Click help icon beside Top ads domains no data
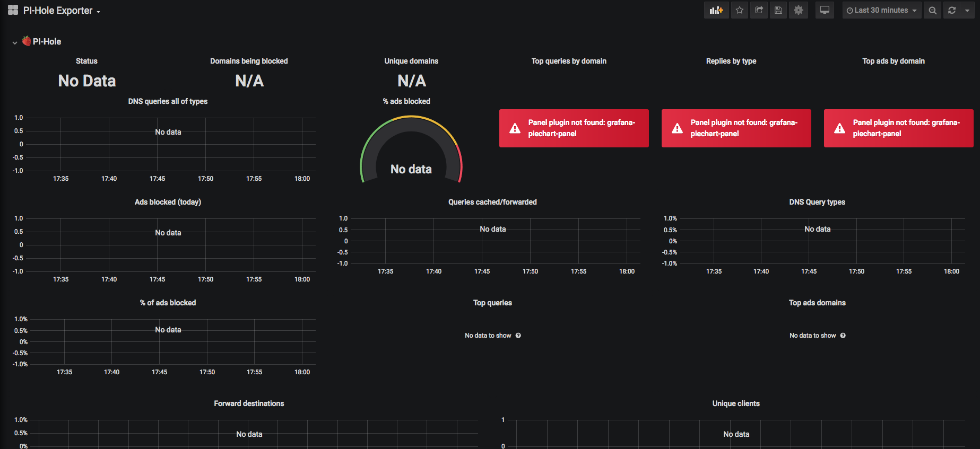 click(x=843, y=336)
